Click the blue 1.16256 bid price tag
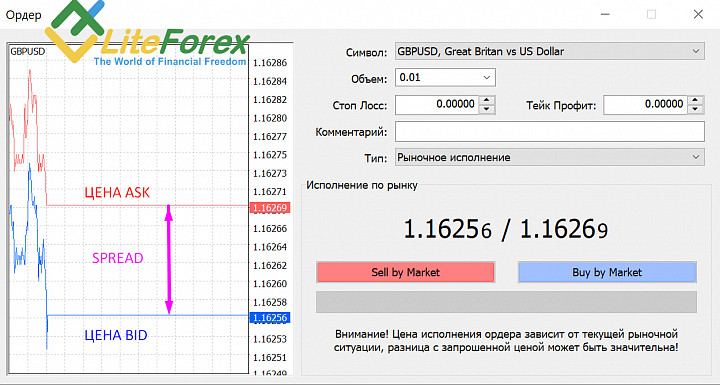This screenshot has width=720, height=385. (x=270, y=318)
